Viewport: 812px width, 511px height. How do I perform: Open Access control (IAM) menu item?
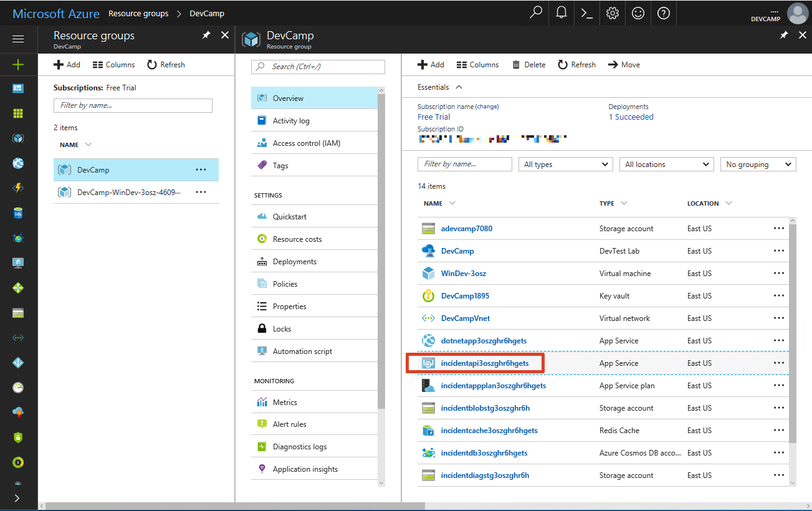pos(314,143)
